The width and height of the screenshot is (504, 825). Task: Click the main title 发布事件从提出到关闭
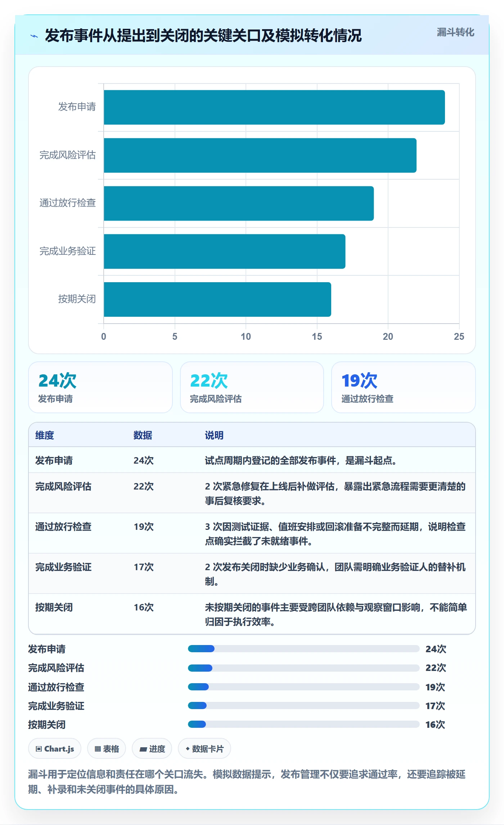coord(203,36)
